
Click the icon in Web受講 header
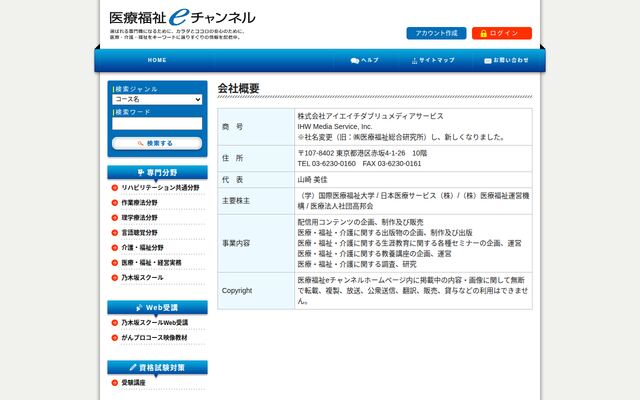point(140,307)
